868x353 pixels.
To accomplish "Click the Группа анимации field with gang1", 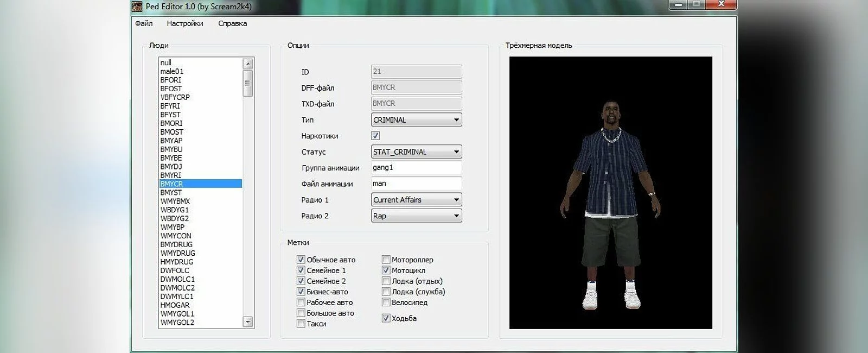I will click(417, 168).
